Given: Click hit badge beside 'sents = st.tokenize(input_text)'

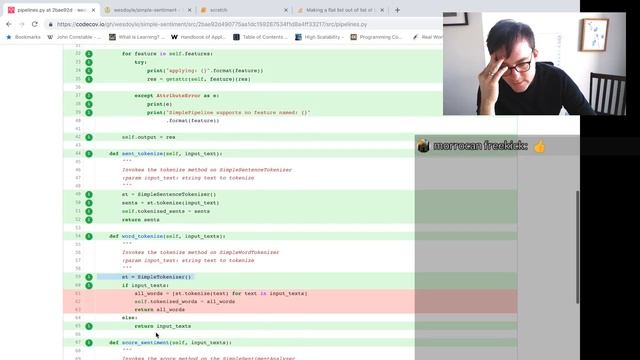Looking at the screenshot, I should point(89,203).
